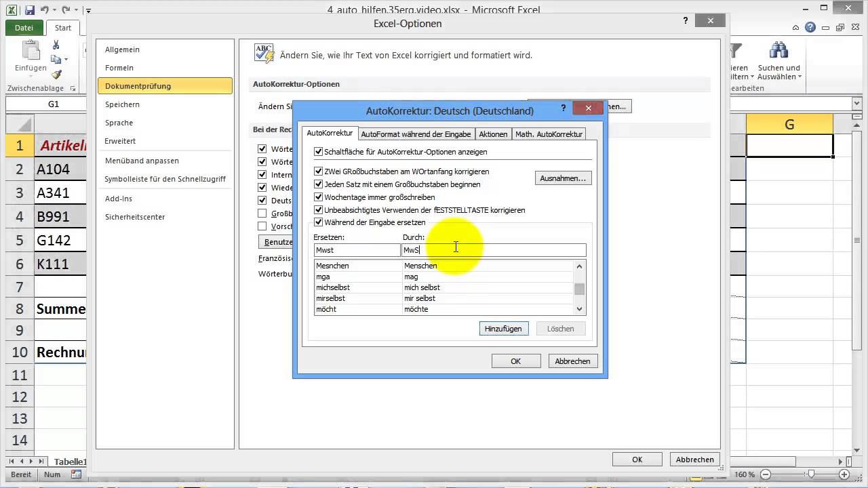
Task: Toggle the Deuts... checkbox in Excel-Optionen
Action: pos(262,201)
